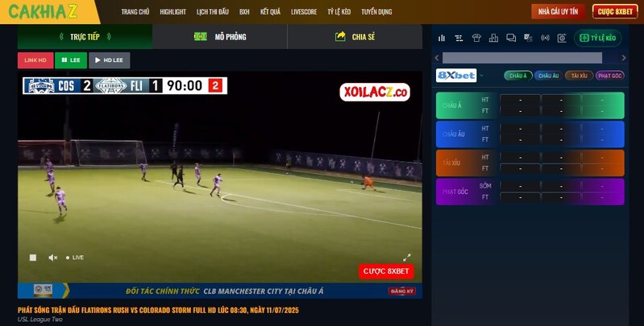This screenshot has width=644, height=326.
Task: Click the Nhà Cái Uy Tín button
Action: 559,11
